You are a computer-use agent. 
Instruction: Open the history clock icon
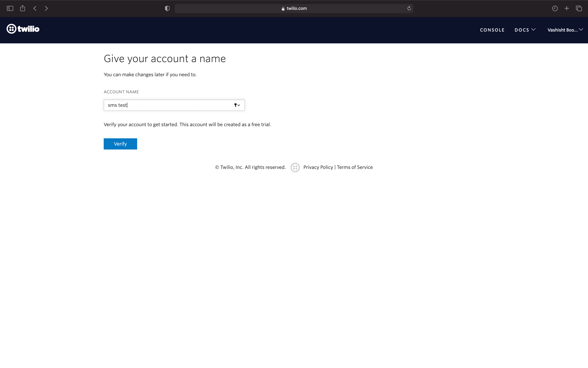click(x=555, y=9)
